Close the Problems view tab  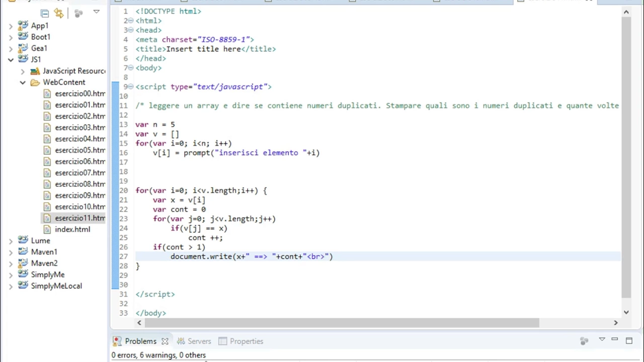tap(165, 341)
